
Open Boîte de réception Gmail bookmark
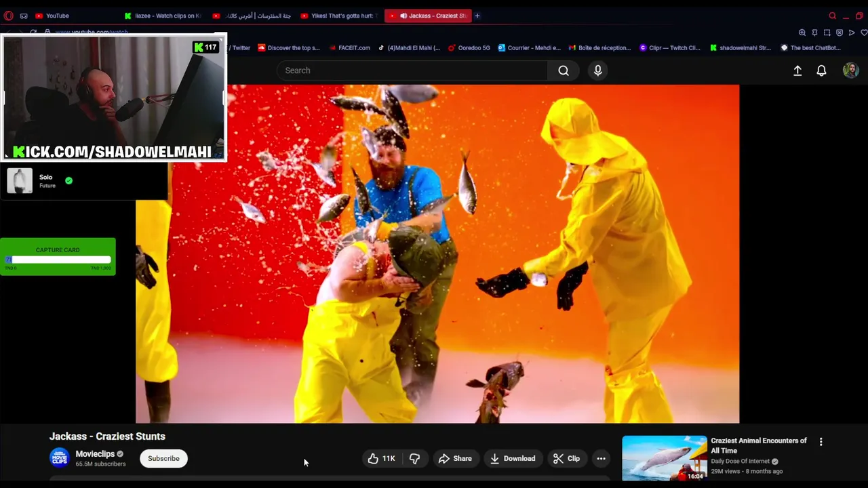[x=600, y=48]
